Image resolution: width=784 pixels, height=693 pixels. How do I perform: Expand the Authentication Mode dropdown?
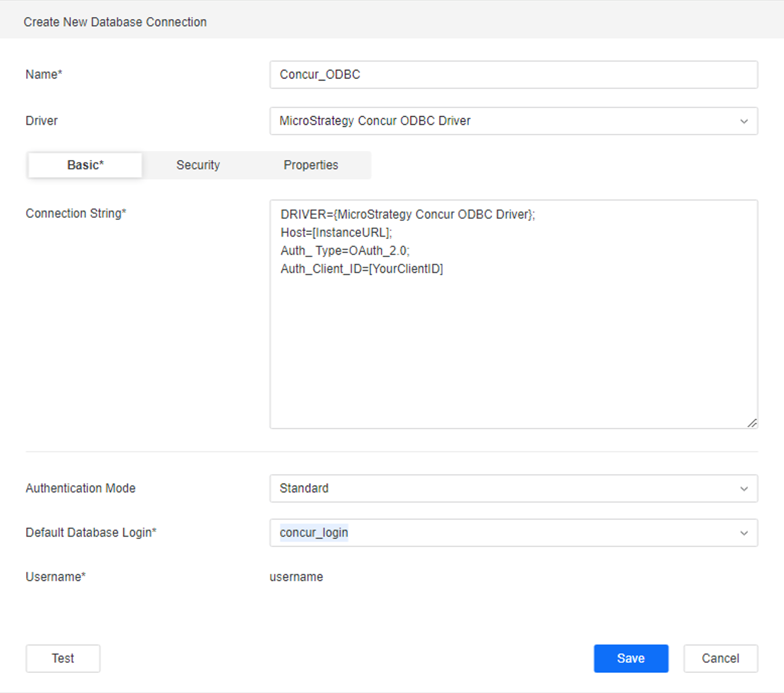pos(513,489)
